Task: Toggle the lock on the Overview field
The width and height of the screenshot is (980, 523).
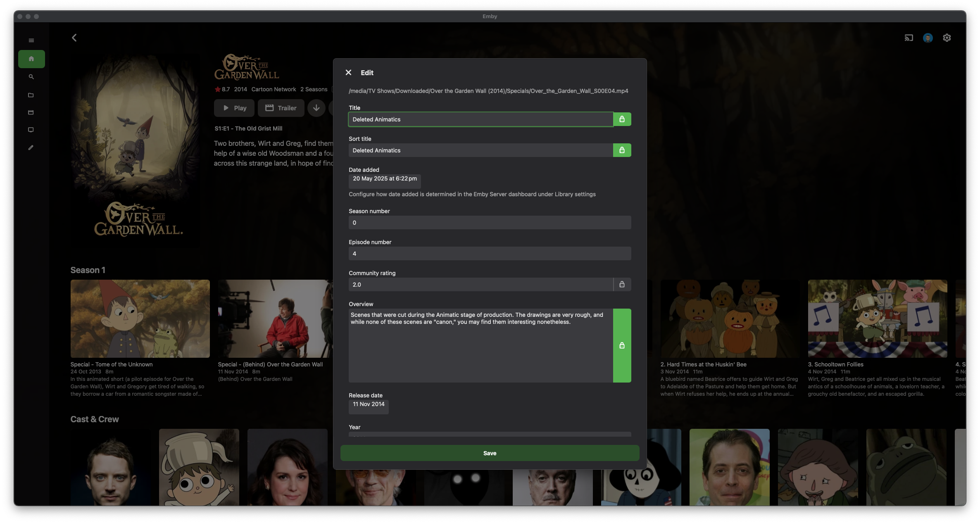Action: point(622,345)
